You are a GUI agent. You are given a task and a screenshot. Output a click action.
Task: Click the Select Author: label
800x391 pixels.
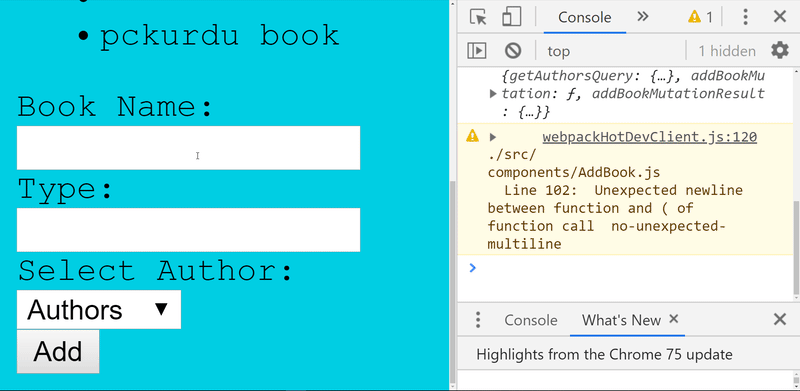(x=156, y=271)
